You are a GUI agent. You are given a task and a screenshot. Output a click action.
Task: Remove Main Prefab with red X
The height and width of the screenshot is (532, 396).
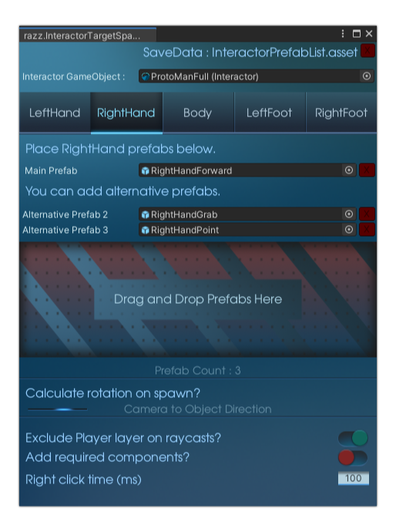(x=367, y=170)
